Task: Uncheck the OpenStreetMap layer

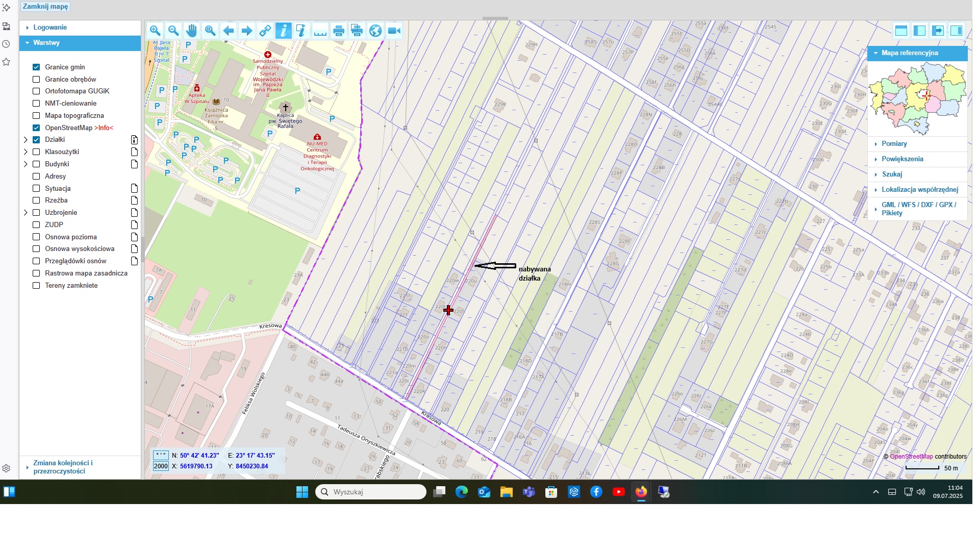Action: tap(36, 128)
